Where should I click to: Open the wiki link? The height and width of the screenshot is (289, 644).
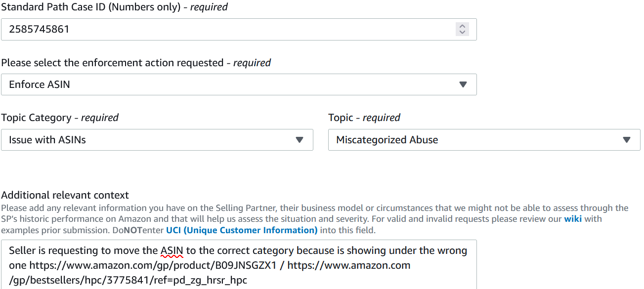click(x=573, y=219)
